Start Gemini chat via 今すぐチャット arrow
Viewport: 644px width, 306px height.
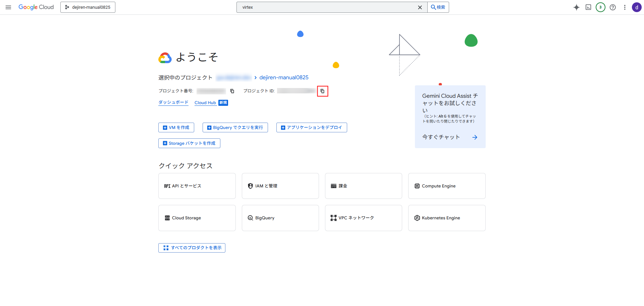[x=475, y=137]
